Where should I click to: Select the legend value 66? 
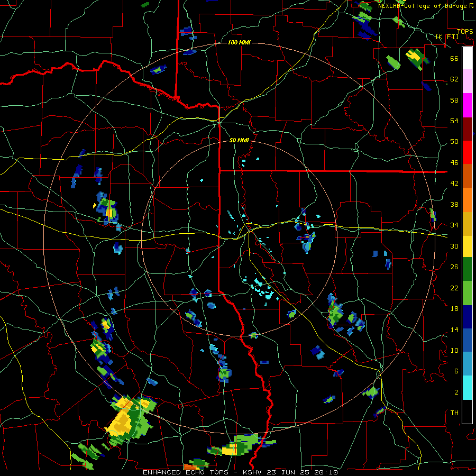[x=454, y=58]
